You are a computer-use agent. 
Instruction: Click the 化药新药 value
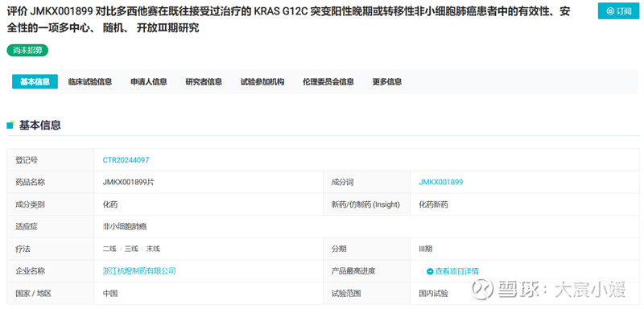point(433,204)
